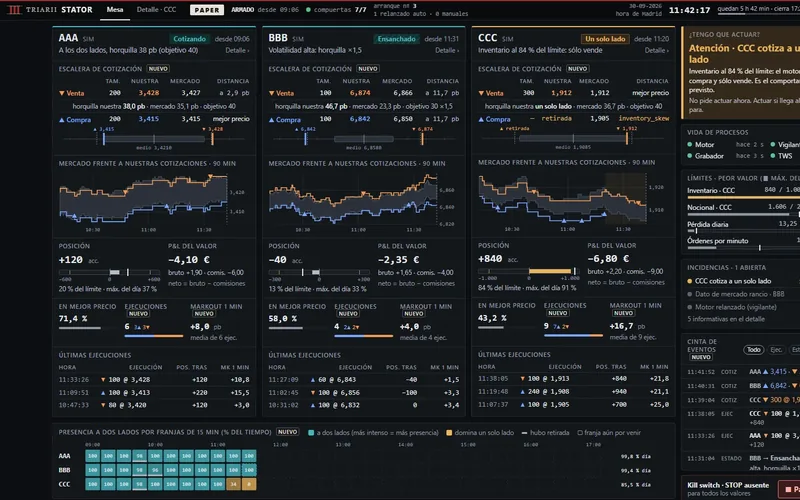Click the Ensanchado status badge on BBB

coord(396,39)
